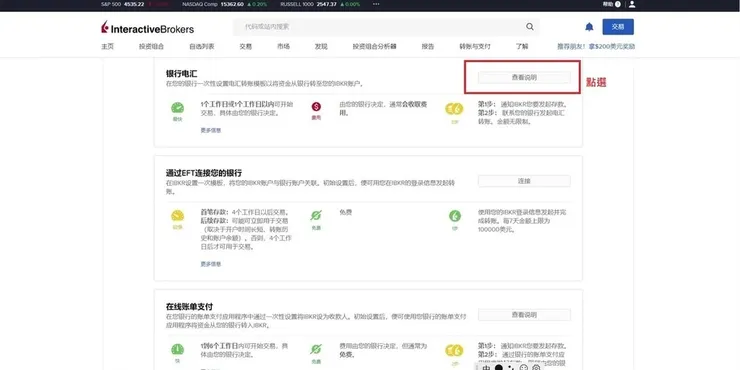Screen dimensions: 740x370
Task: Open the 报告 reports menu
Action: click(428, 47)
